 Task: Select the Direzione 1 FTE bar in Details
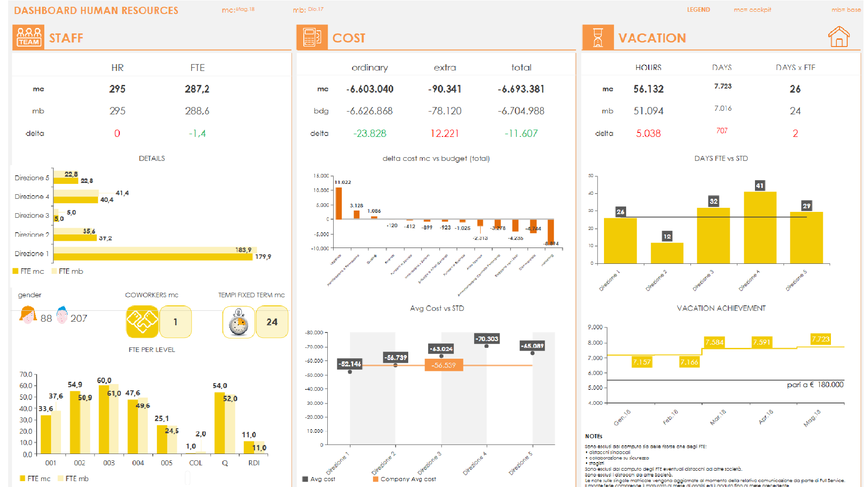click(x=153, y=257)
